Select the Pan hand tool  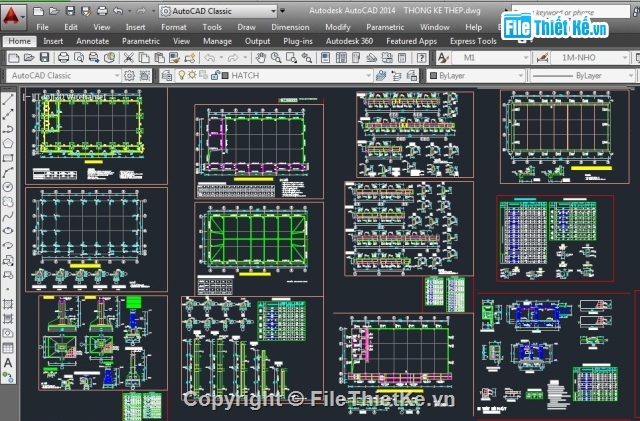point(260,58)
